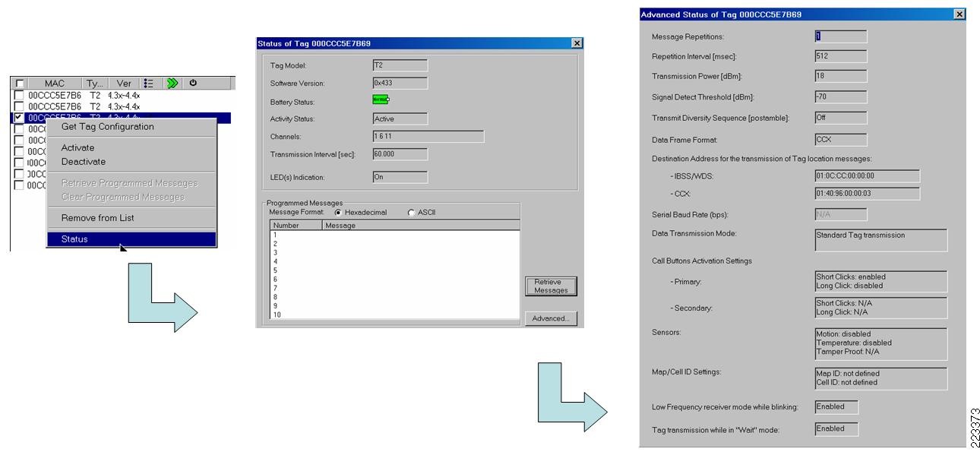Image resolution: width=980 pixels, height=452 pixels.
Task: Open the Advanced status dialog
Action: [550, 318]
